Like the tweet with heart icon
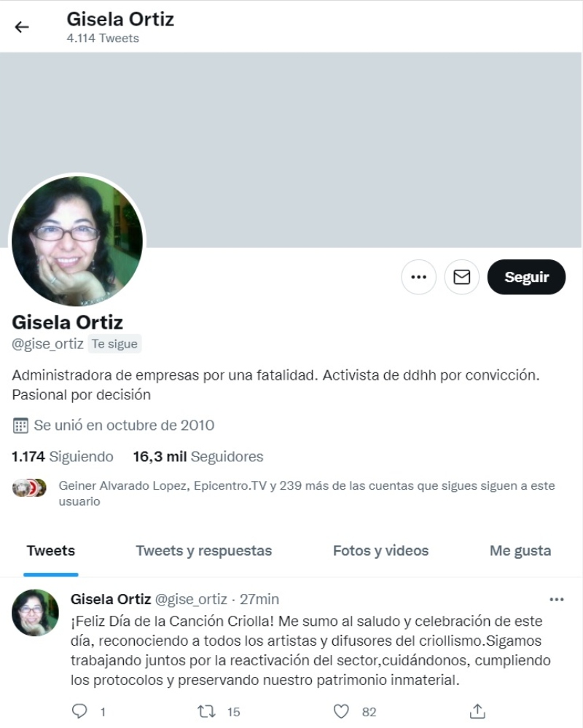 pos(341,711)
